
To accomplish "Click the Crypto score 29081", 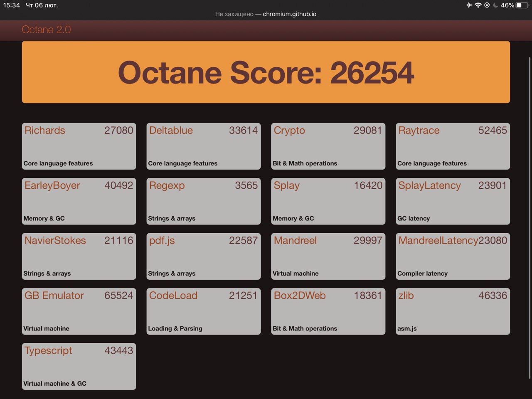I will coord(368,131).
